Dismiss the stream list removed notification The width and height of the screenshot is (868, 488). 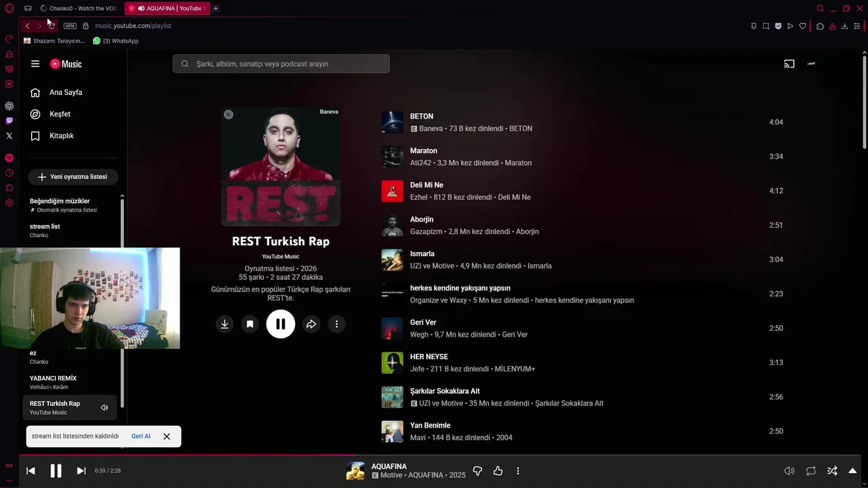167,436
